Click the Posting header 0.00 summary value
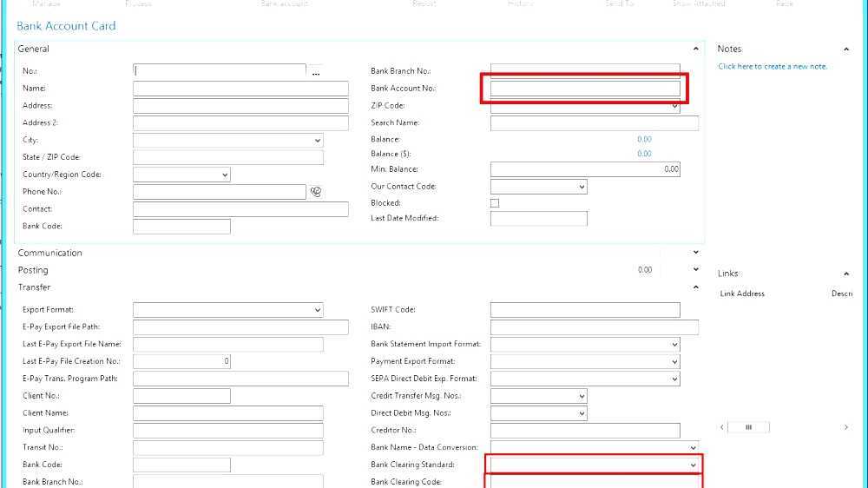 [x=644, y=270]
